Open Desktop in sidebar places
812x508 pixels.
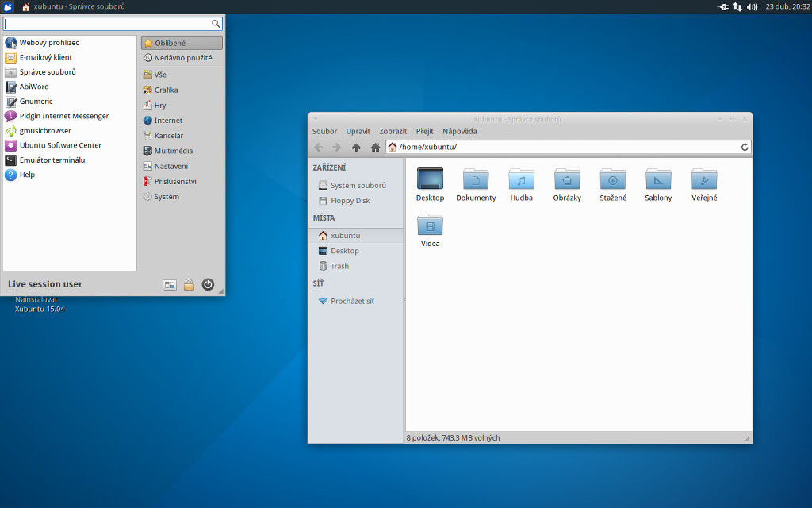[356, 251]
